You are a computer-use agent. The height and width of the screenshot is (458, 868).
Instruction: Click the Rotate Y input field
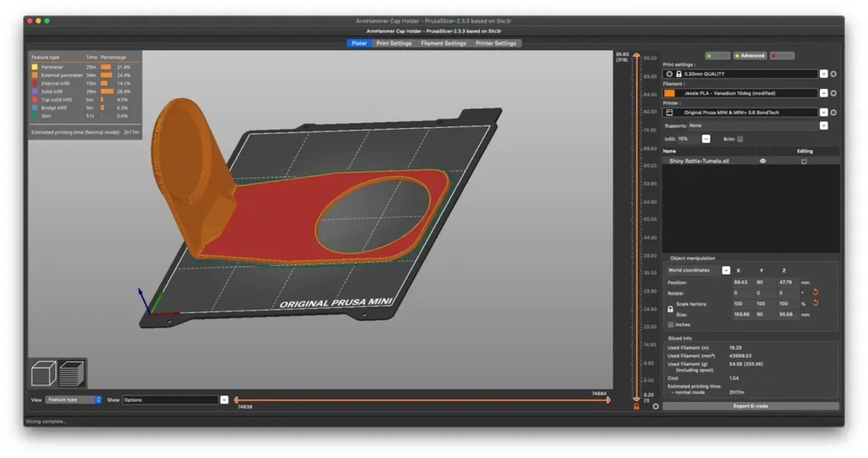pyautogui.click(x=766, y=293)
